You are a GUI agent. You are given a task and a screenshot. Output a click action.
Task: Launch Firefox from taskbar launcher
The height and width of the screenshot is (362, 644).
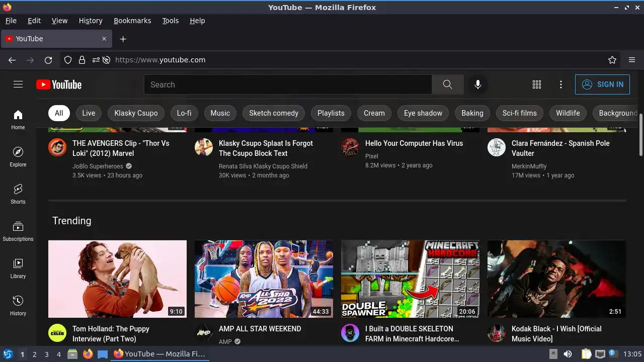(x=88, y=354)
